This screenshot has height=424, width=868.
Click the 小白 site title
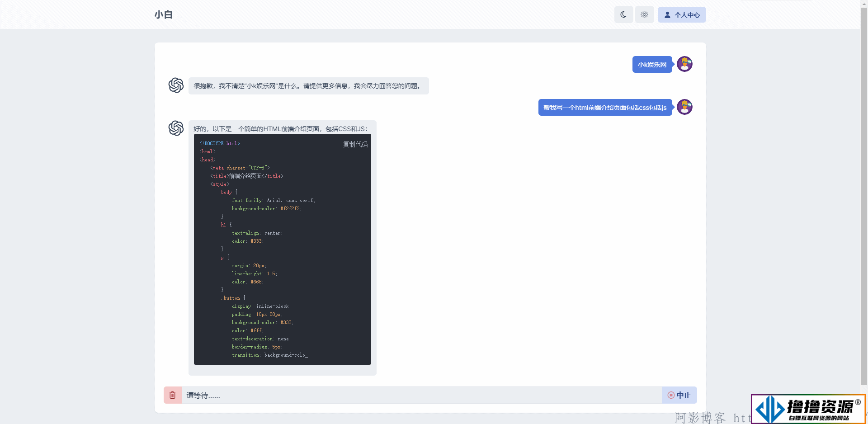pyautogui.click(x=164, y=14)
